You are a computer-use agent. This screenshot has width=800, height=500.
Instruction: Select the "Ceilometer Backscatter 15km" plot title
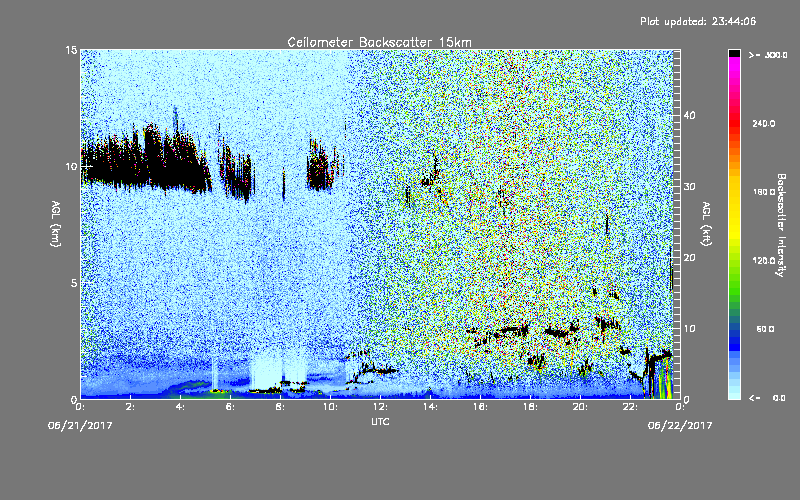(x=380, y=42)
